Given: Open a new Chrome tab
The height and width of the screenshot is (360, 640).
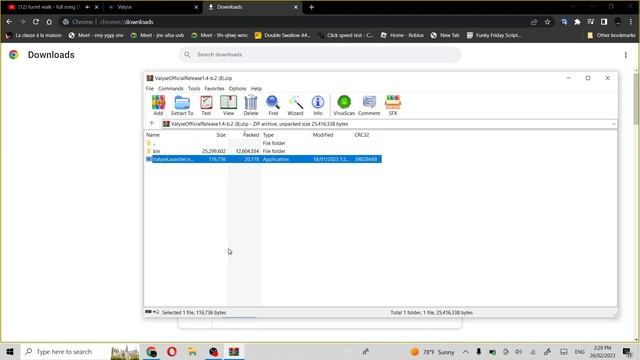Looking at the screenshot, I should click(x=311, y=7).
